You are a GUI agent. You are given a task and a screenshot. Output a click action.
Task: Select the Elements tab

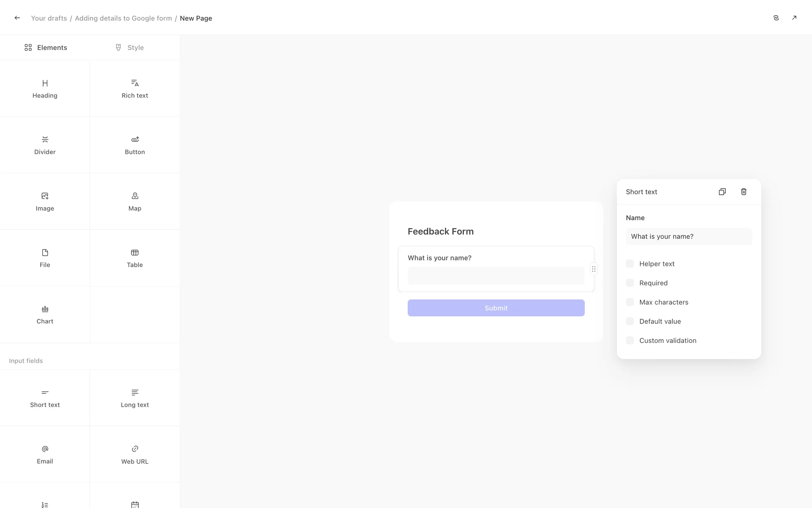coord(46,47)
